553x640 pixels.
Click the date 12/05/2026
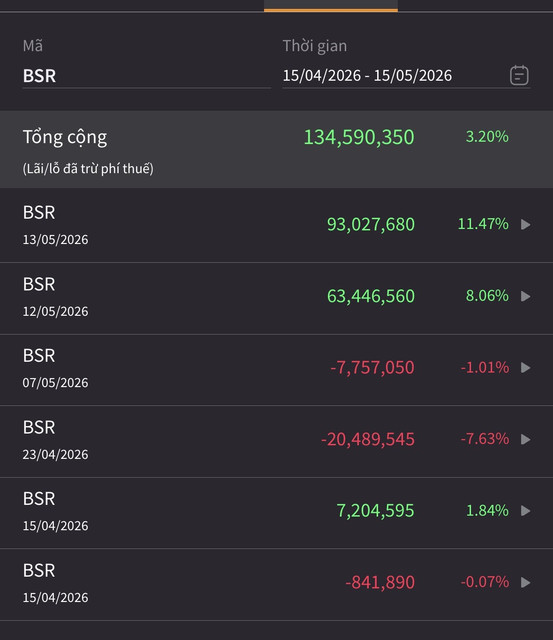pyautogui.click(x=56, y=311)
